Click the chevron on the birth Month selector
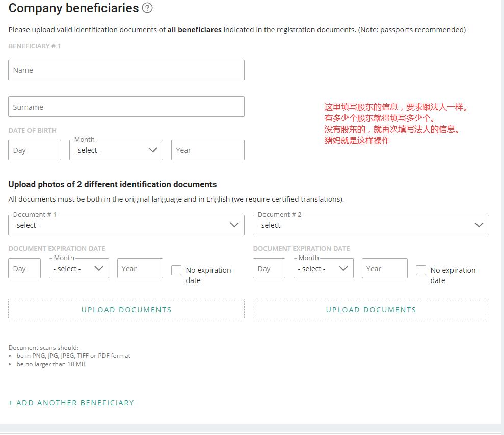This screenshot has height=435, width=504. point(152,149)
